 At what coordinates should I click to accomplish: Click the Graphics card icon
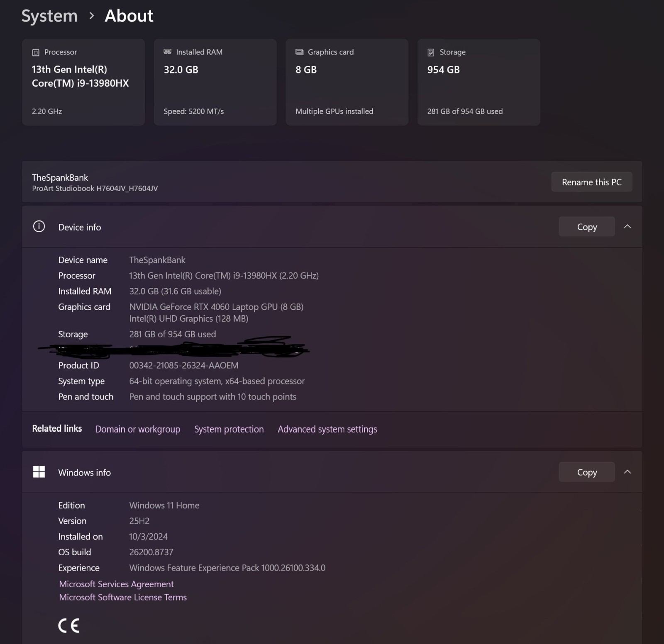click(x=299, y=52)
